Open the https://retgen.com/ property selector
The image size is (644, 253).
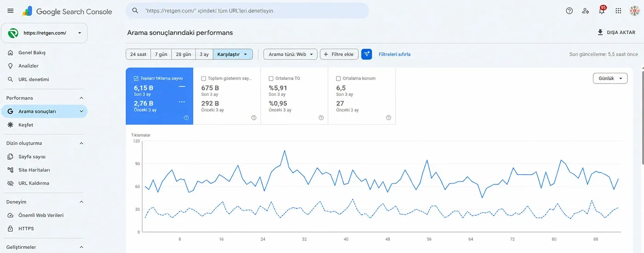point(44,33)
